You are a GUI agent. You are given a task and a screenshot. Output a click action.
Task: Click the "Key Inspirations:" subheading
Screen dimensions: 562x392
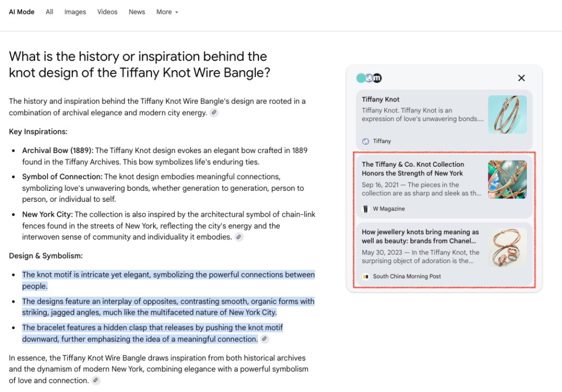coord(38,132)
